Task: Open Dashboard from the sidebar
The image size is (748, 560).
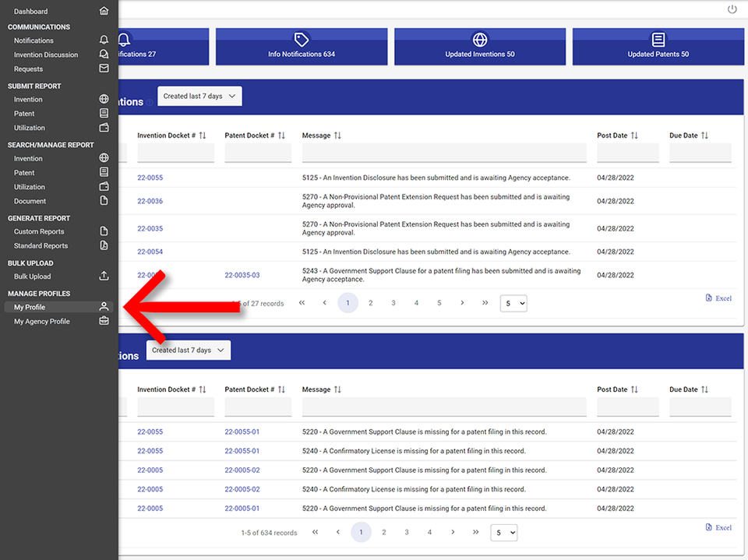Action: point(31,12)
